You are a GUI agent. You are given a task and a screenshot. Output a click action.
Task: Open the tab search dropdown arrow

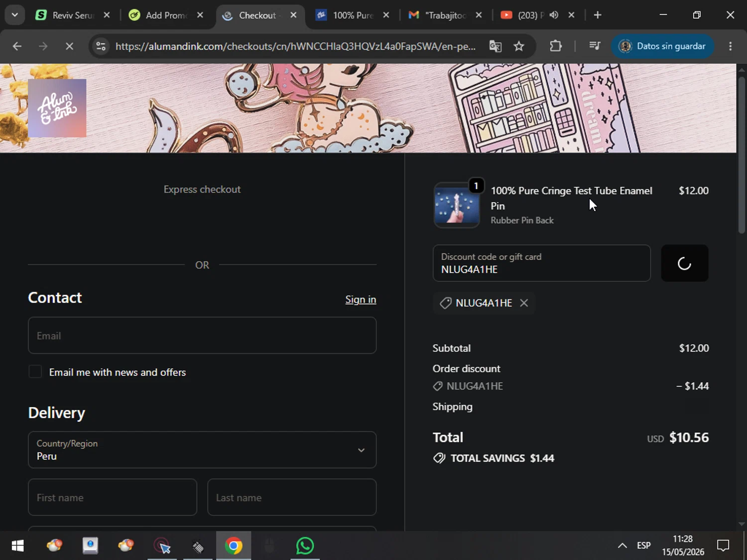14,15
